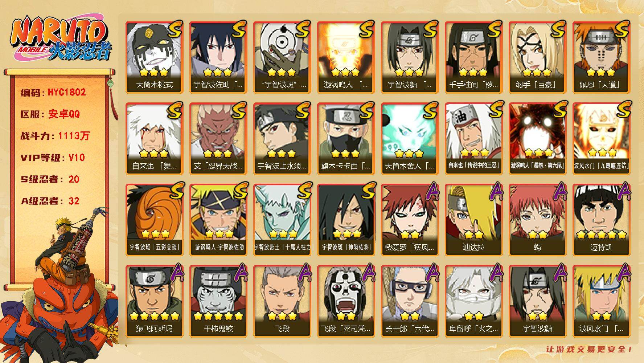Image resolution: width=644 pixels, height=363 pixels.
Task: Open the 宇智波斑「五影会谈」 card
Action: [154, 220]
